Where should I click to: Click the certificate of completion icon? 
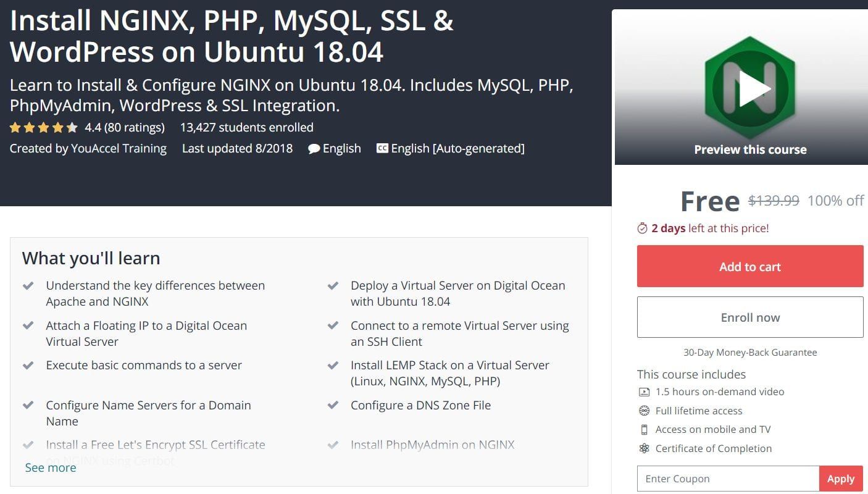click(645, 449)
